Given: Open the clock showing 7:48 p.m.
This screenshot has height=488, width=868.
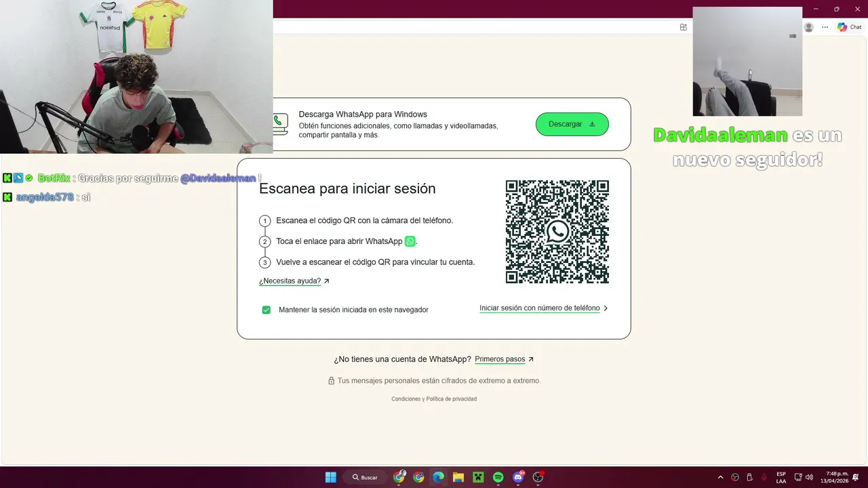Looking at the screenshot, I should pyautogui.click(x=835, y=477).
